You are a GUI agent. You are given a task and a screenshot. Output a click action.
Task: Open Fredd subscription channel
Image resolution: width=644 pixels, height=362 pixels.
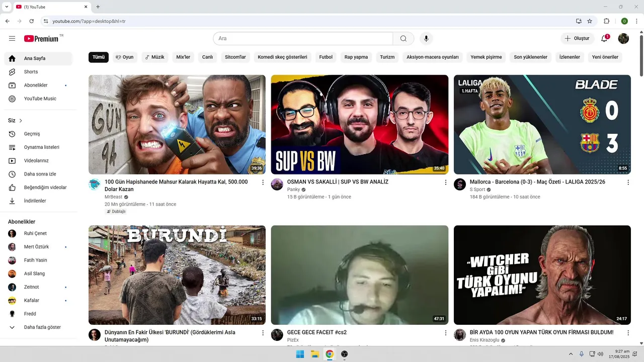click(38, 314)
